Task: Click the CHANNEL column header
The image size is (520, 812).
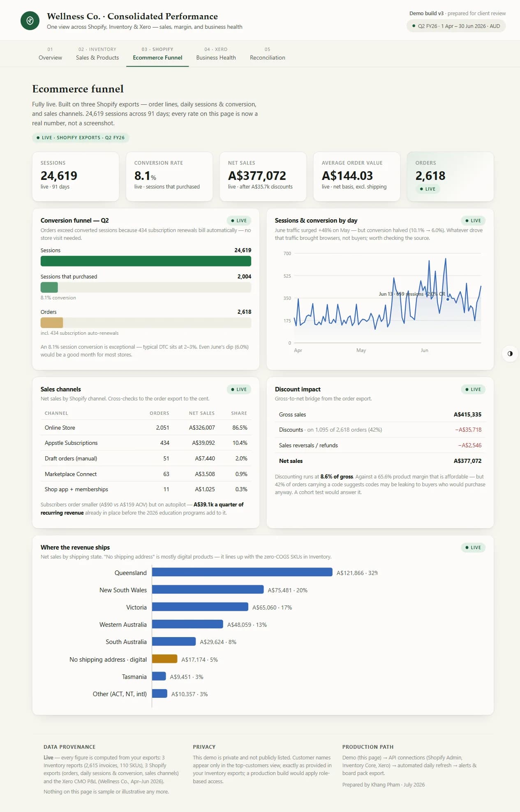Action: coord(56,413)
